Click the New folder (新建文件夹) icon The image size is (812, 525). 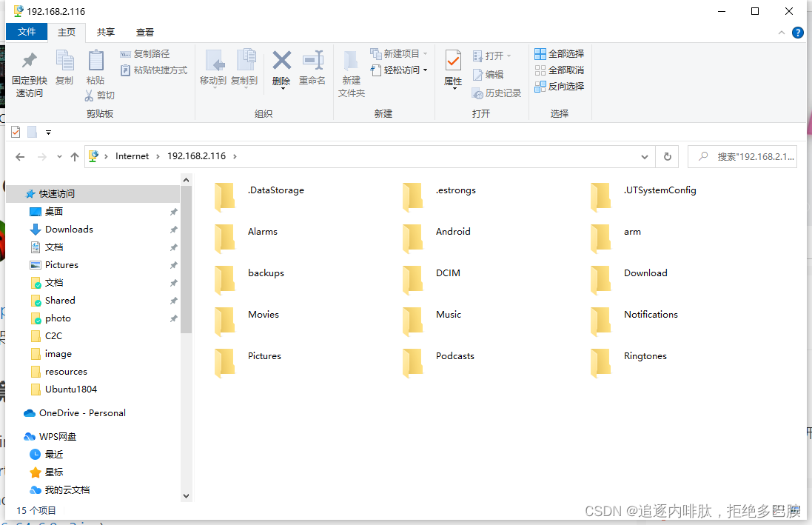(351, 61)
